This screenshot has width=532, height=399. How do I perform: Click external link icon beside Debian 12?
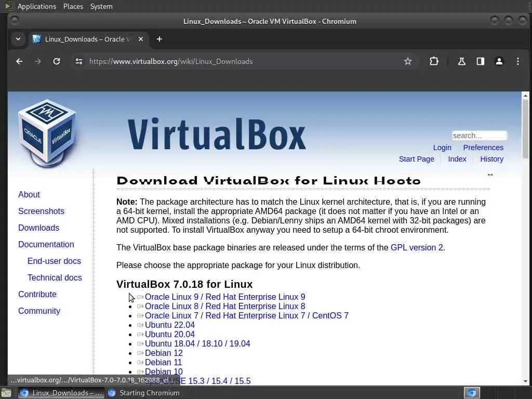point(140,353)
